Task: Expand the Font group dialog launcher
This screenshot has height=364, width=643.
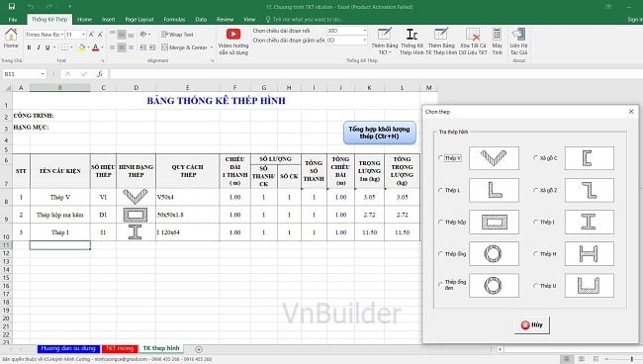Action: pos(103,60)
